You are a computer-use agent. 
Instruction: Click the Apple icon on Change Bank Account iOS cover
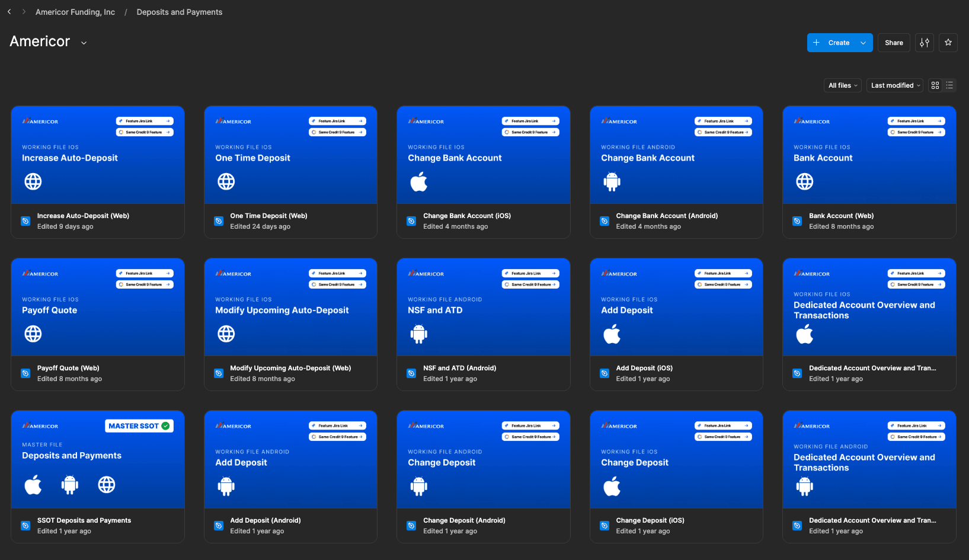[419, 181]
